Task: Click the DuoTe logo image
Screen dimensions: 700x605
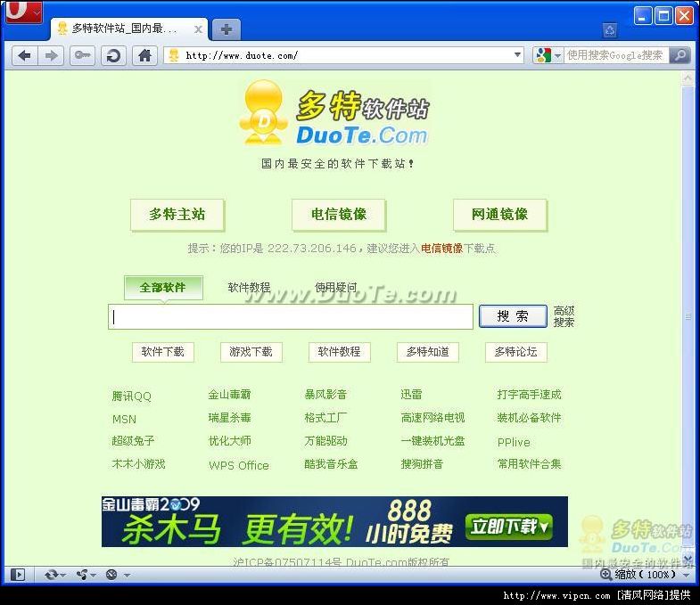Action: [334, 114]
